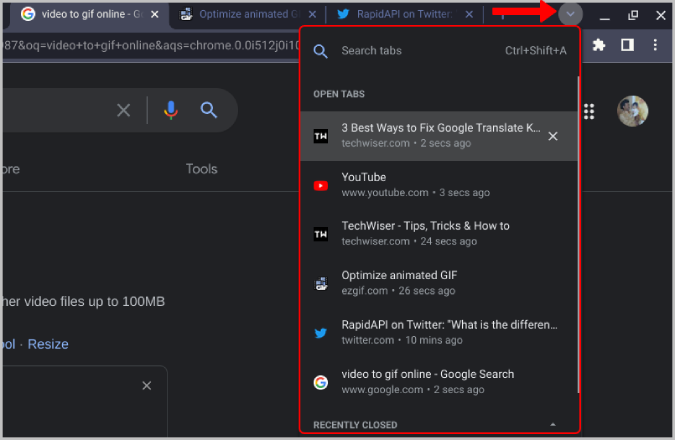Click the Google search magnifier button
This screenshot has width=675, height=440.
point(209,110)
